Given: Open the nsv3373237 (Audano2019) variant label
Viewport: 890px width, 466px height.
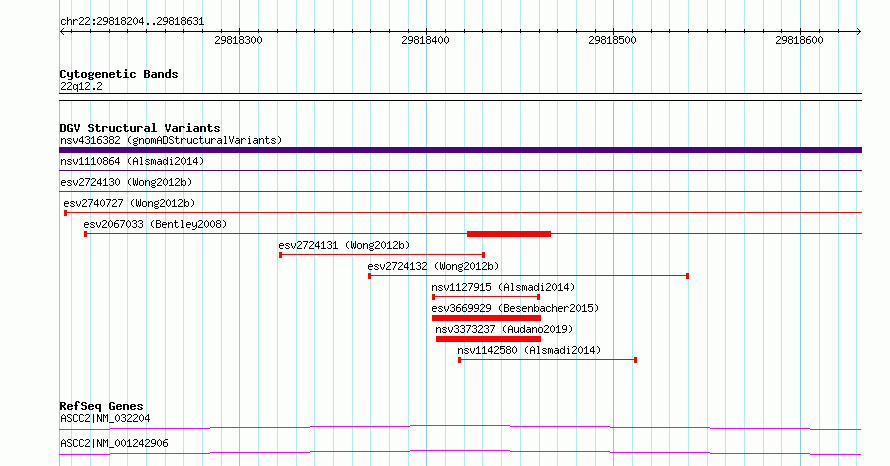Looking at the screenshot, I should (x=504, y=329).
